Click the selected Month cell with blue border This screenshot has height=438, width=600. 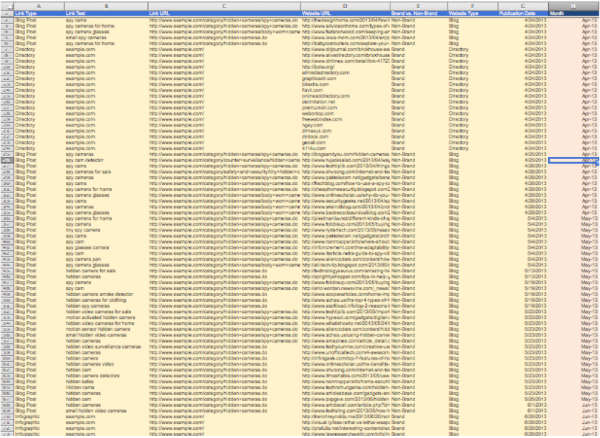click(x=574, y=160)
